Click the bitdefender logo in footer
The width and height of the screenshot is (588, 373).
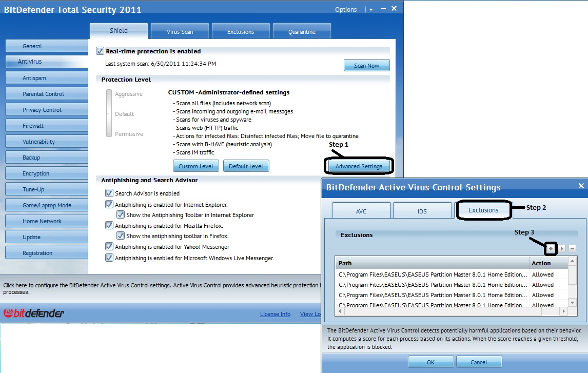click(x=34, y=313)
